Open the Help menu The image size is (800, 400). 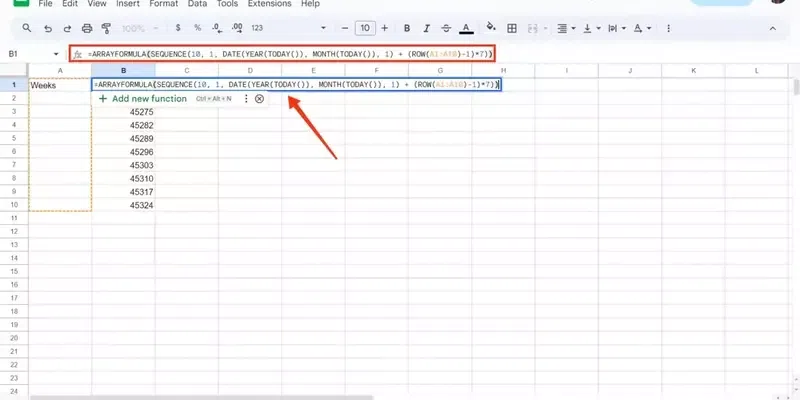(x=310, y=4)
